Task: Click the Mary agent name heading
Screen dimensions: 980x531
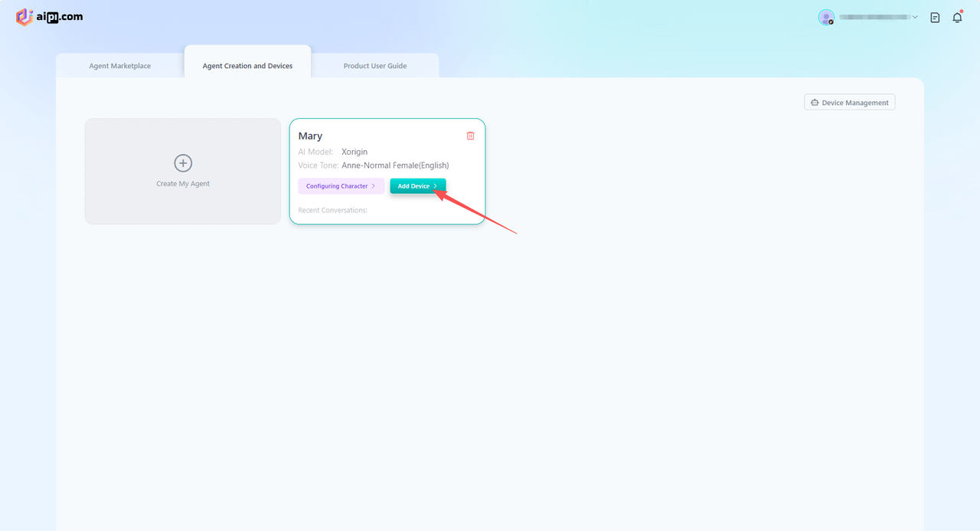Action: (x=310, y=136)
